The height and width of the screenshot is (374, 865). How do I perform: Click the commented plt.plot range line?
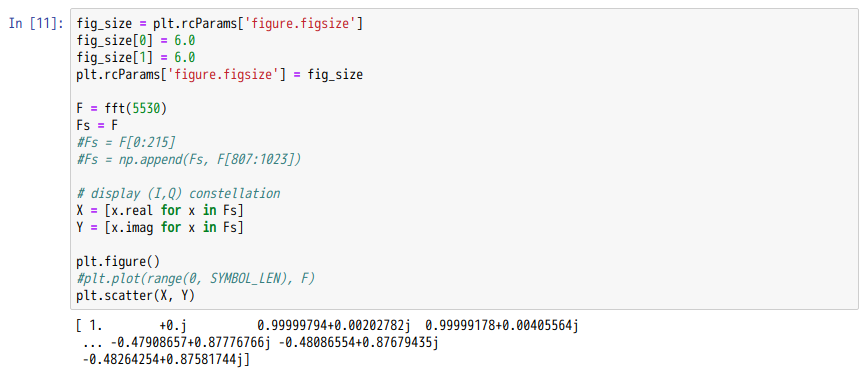(195, 279)
